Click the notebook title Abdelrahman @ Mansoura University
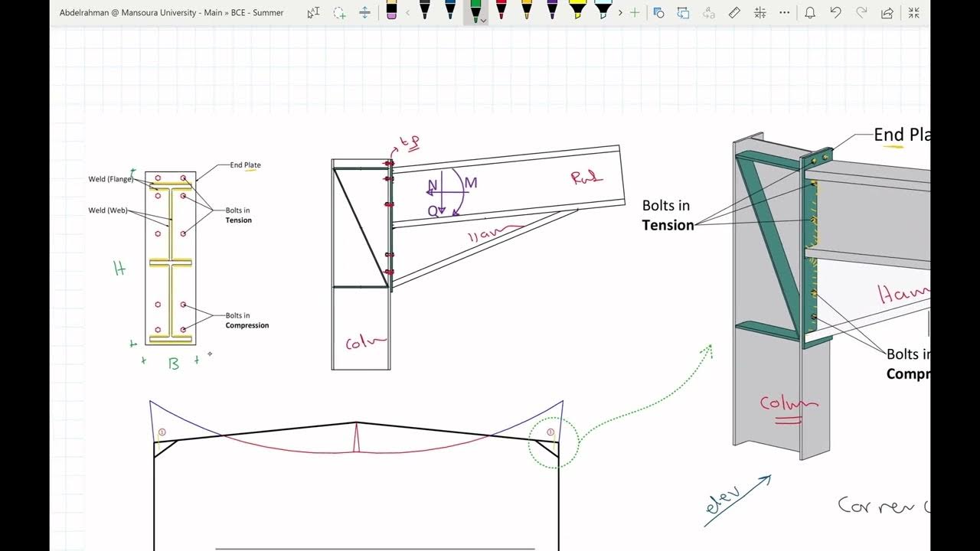Image resolution: width=980 pixels, height=551 pixels. [x=128, y=12]
